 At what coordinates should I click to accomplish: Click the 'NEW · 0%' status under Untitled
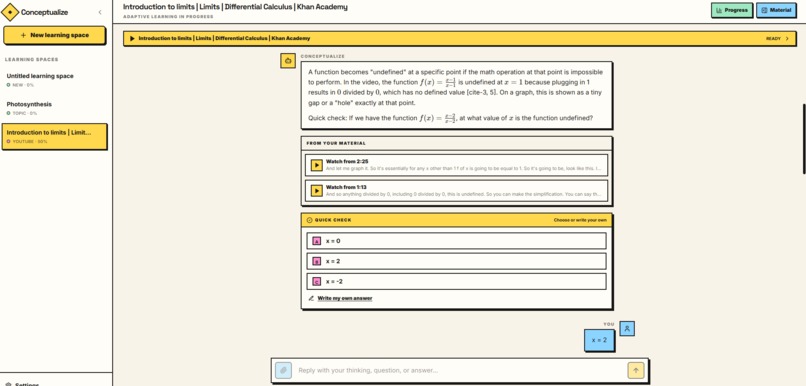pyautogui.click(x=23, y=85)
